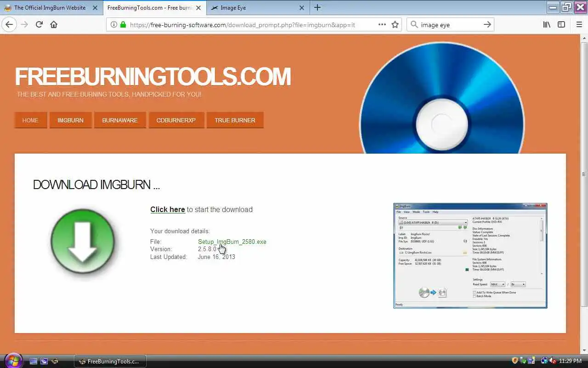
Task: Click the '2.5.8.0' version text
Action: pos(207,249)
